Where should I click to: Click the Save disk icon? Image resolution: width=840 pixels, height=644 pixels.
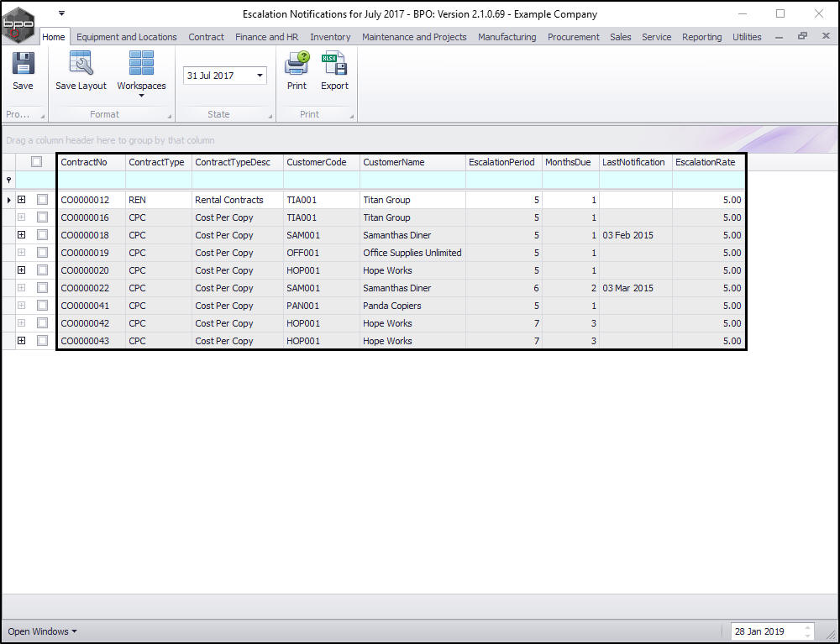(23, 63)
